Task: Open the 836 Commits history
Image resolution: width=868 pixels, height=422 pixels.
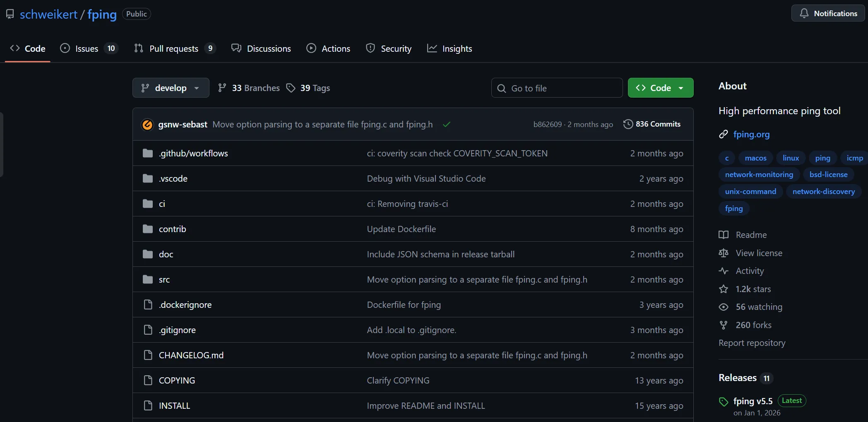Action: [x=652, y=124]
